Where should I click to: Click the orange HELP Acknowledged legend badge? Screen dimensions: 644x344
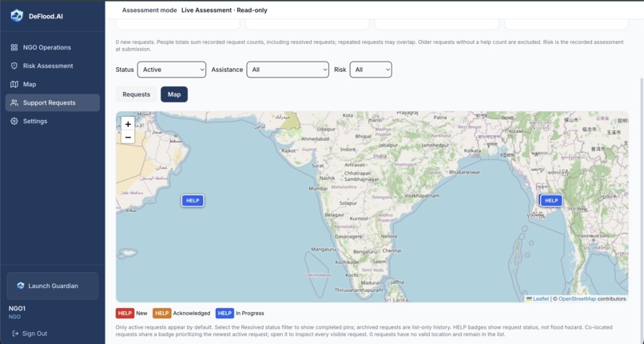point(162,313)
